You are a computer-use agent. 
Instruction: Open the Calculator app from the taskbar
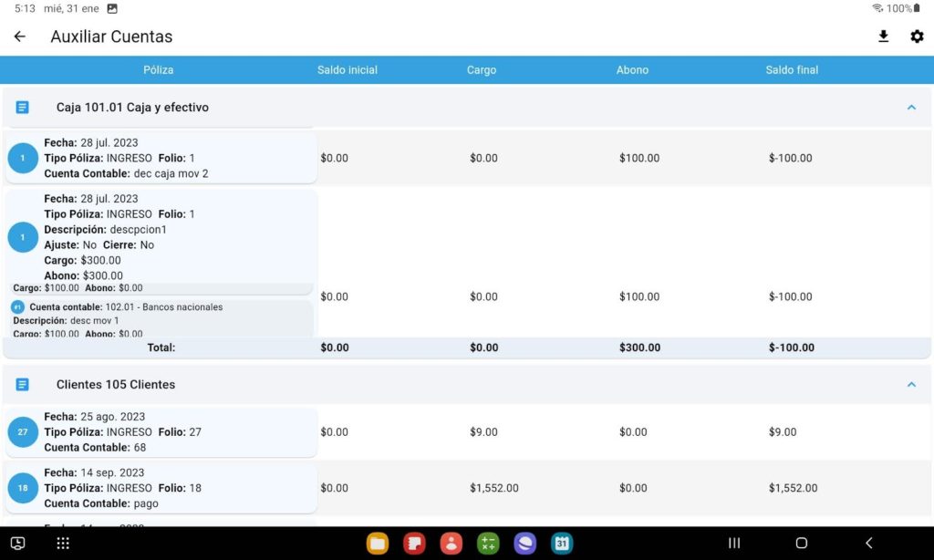coord(488,543)
